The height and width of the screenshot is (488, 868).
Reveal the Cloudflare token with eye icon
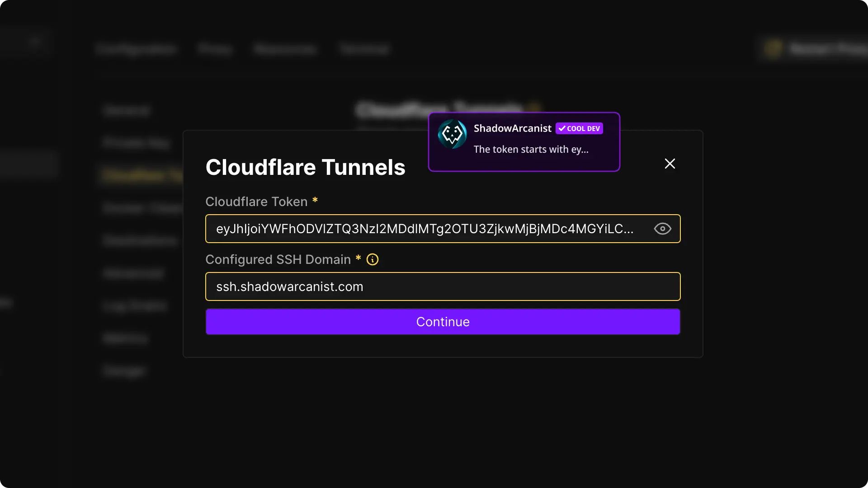click(662, 229)
